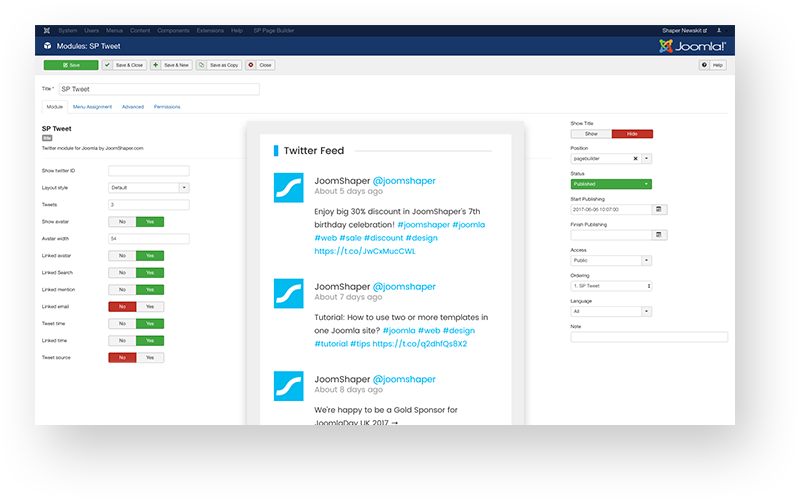Click the Note input field

pos(649,337)
